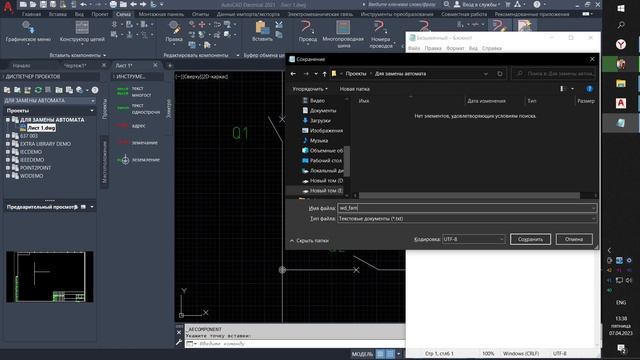
Task: Expand the IECDEMO project node
Action: [x=8, y=152]
